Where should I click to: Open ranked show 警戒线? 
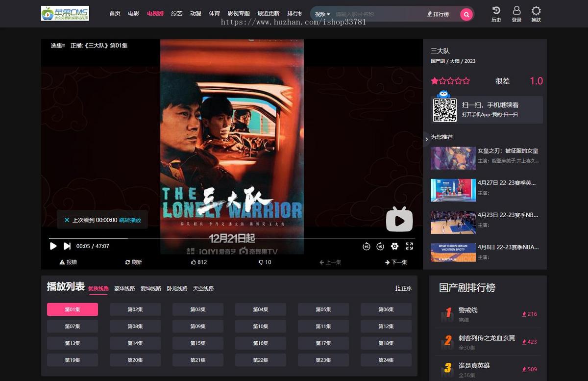[x=468, y=310]
